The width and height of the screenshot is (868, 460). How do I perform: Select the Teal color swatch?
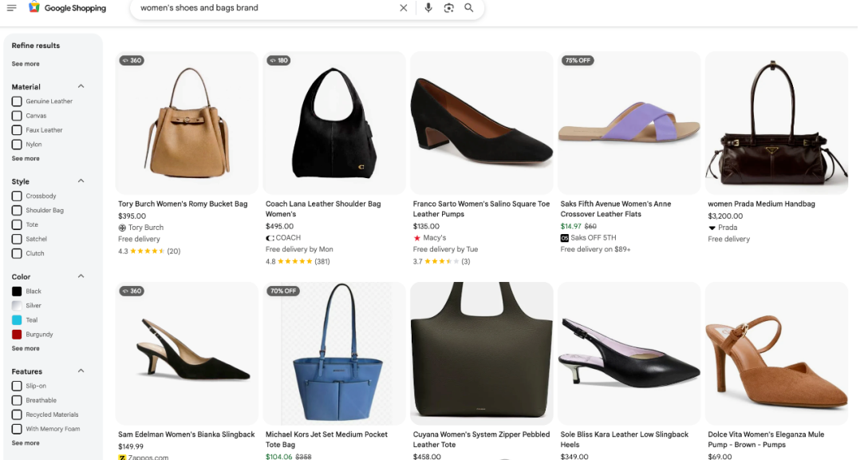[x=17, y=320]
